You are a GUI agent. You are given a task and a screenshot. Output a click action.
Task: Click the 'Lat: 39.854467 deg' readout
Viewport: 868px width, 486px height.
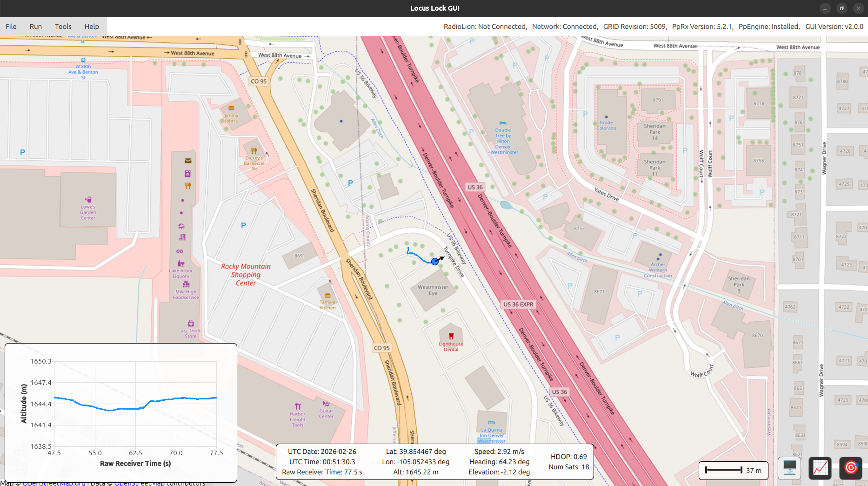(x=416, y=452)
